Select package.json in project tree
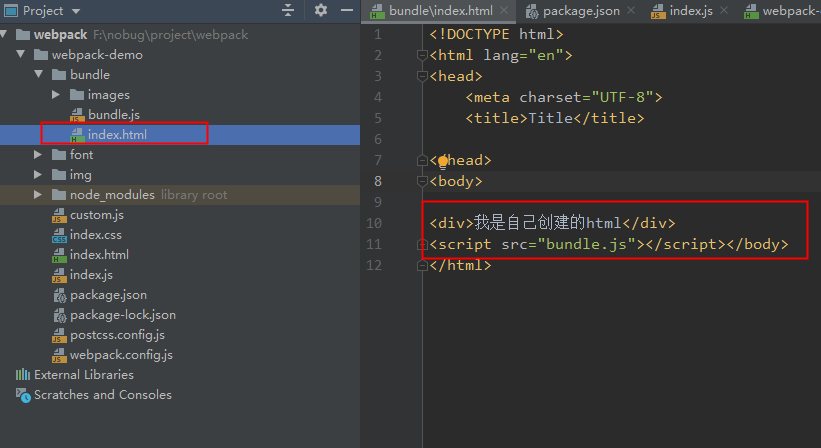Screen dimensions: 821x448 coord(108,295)
